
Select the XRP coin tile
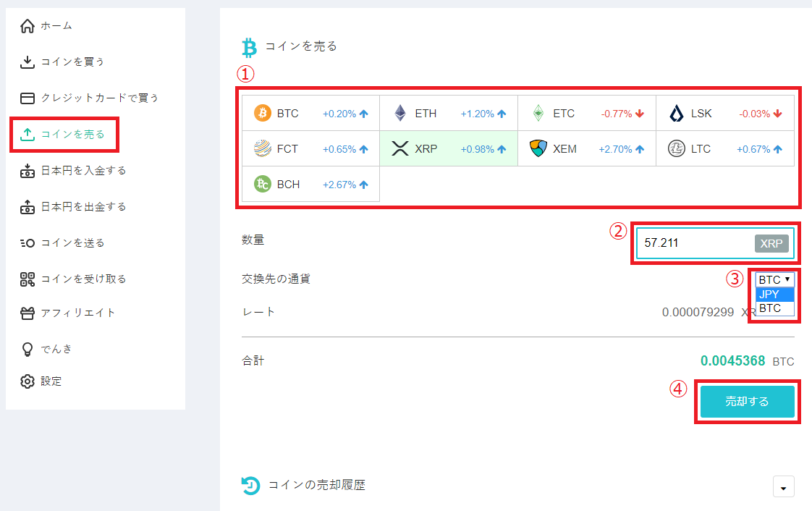[x=449, y=148]
